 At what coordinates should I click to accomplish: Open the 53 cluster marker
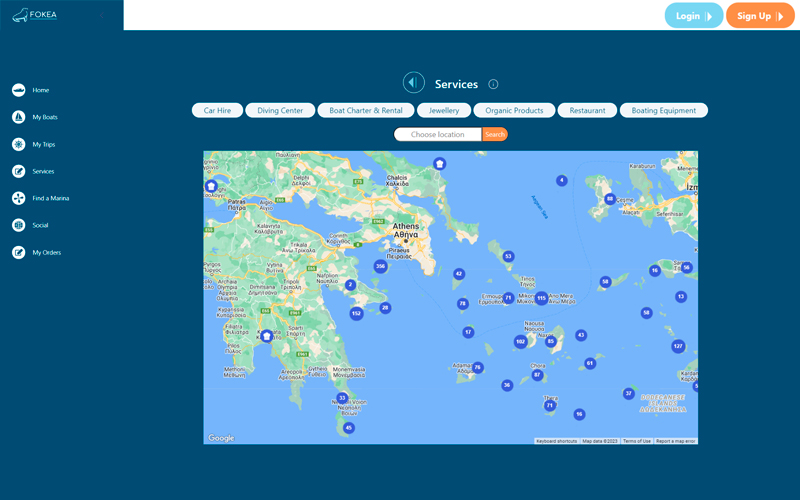[508, 256]
